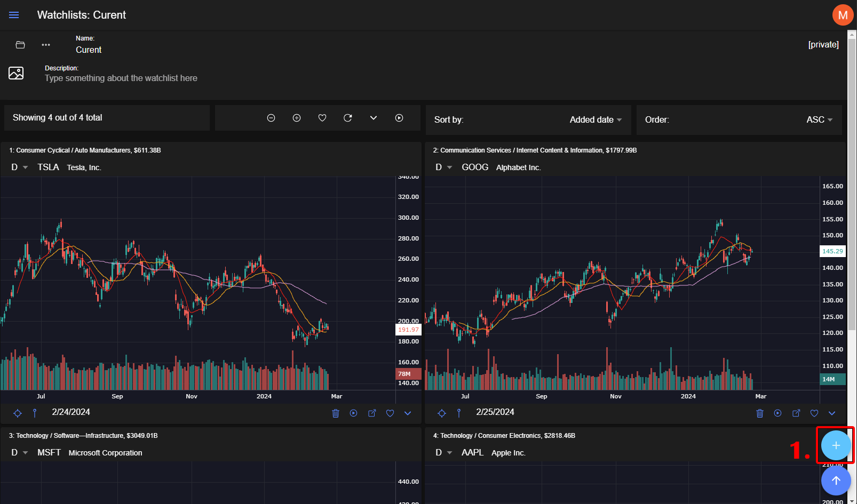Image resolution: width=857 pixels, height=504 pixels.
Task: Click the play icon under GOOG chart
Action: (x=778, y=413)
